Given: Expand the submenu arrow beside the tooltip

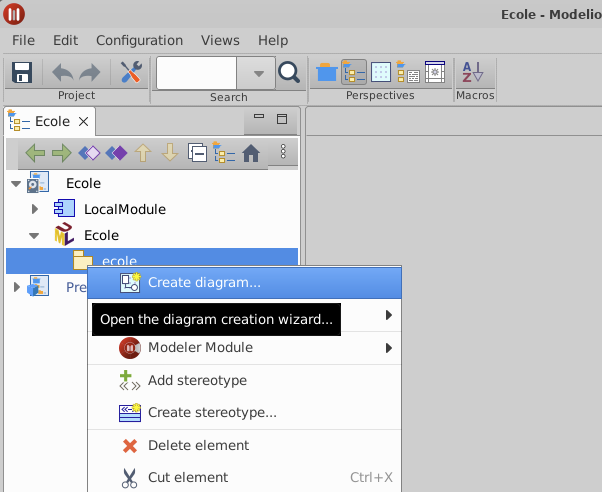Looking at the screenshot, I should [389, 315].
